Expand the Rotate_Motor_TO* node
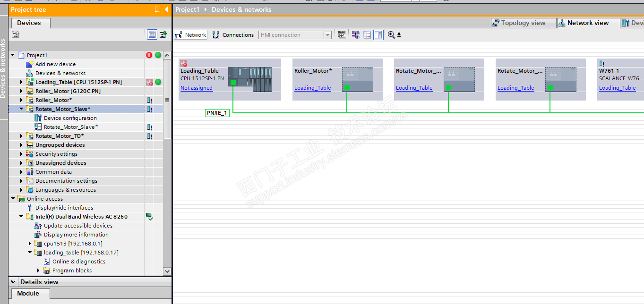The height and width of the screenshot is (304, 644). point(21,136)
